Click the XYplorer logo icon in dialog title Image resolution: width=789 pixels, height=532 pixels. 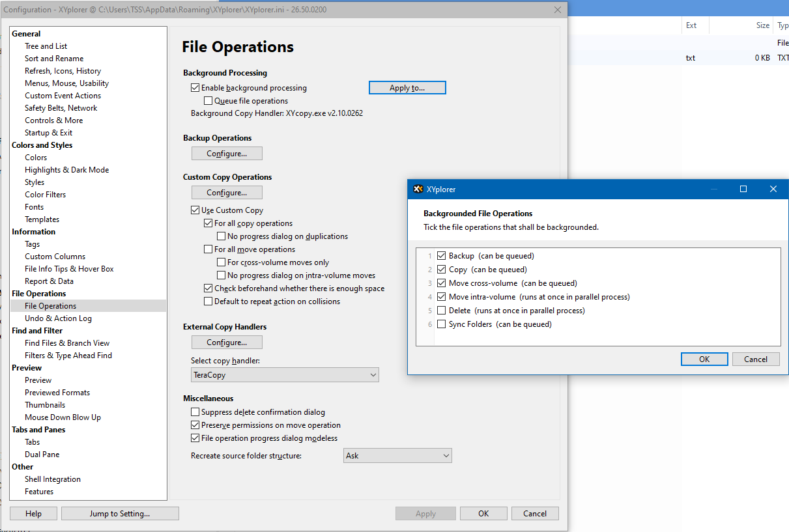418,189
